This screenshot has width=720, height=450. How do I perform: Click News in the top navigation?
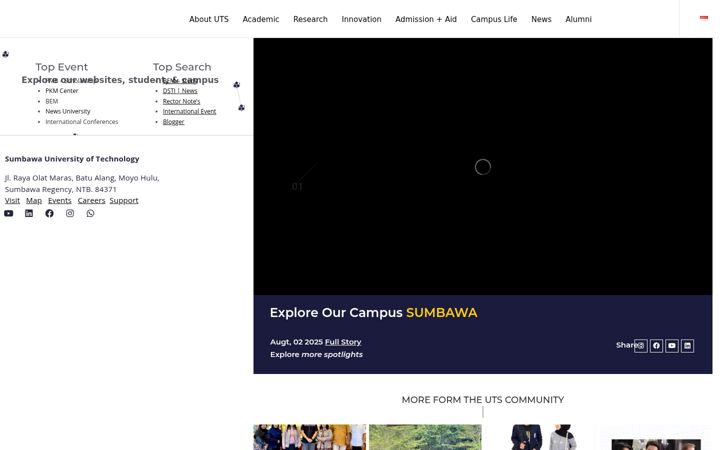(x=541, y=19)
